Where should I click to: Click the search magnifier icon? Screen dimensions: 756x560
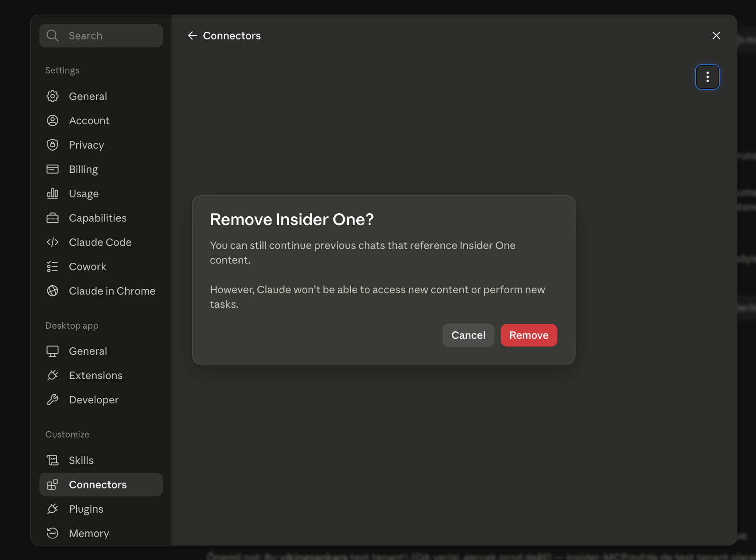53,35
